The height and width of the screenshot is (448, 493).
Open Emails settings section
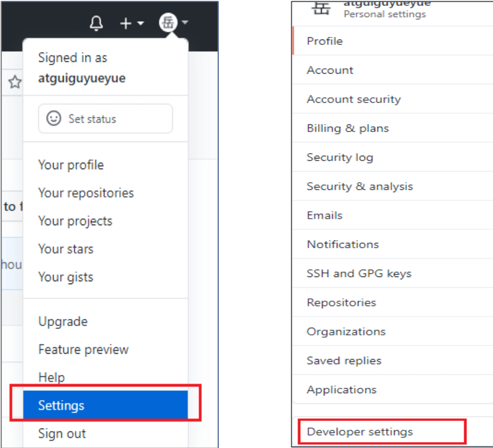[324, 215]
